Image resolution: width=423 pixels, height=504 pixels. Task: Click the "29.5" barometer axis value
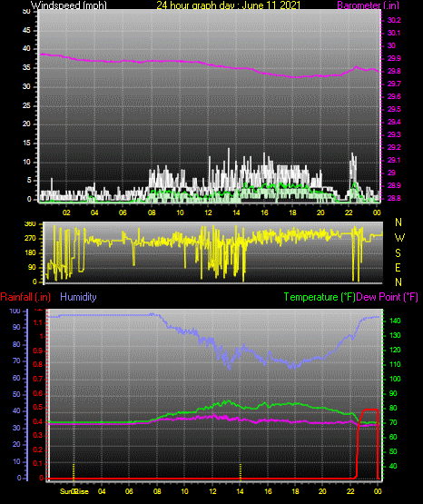tap(394, 109)
